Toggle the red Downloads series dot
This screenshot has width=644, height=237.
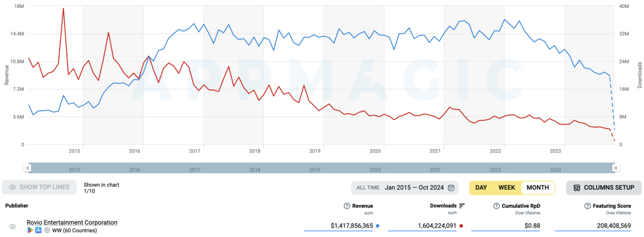[x=461, y=226]
